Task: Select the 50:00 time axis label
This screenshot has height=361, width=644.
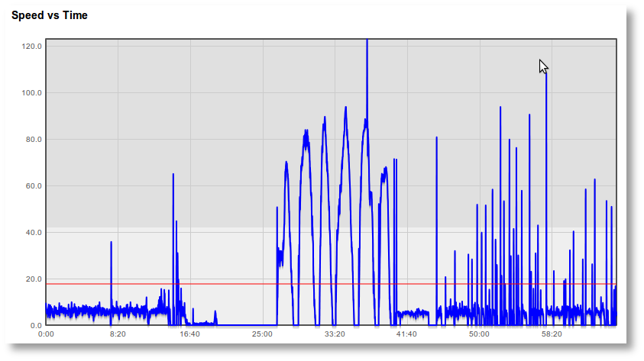Action: tap(479, 334)
